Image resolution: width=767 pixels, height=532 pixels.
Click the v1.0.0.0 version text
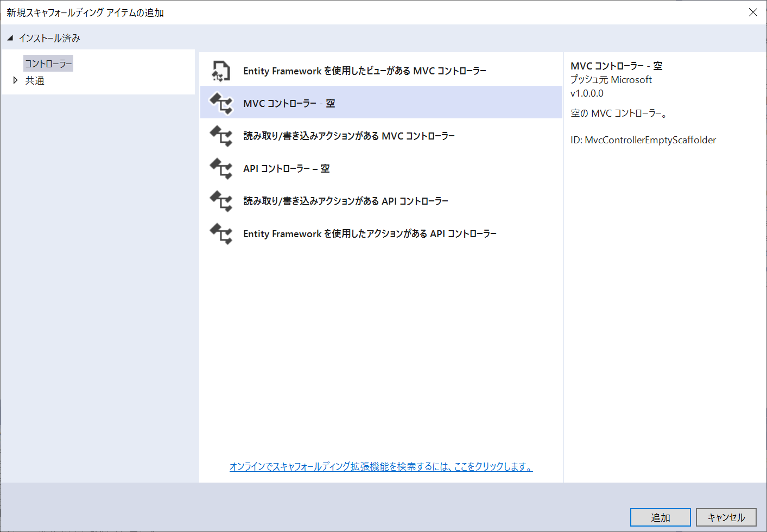(587, 93)
